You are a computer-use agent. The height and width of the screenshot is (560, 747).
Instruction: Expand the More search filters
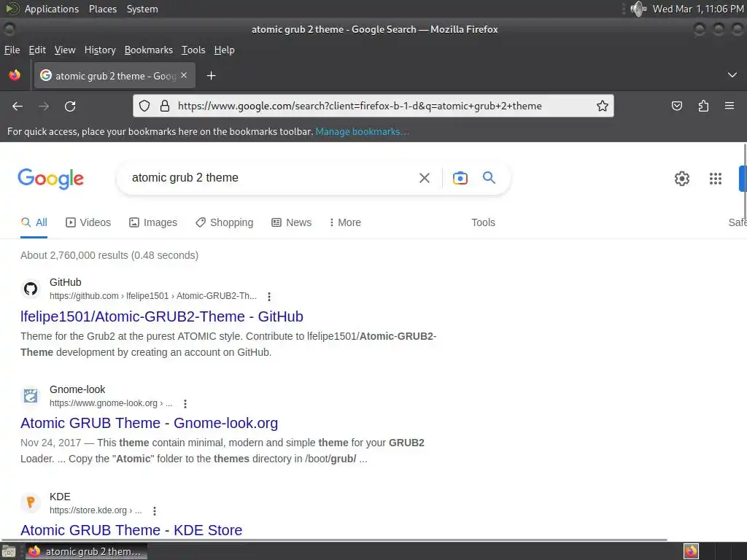point(345,222)
